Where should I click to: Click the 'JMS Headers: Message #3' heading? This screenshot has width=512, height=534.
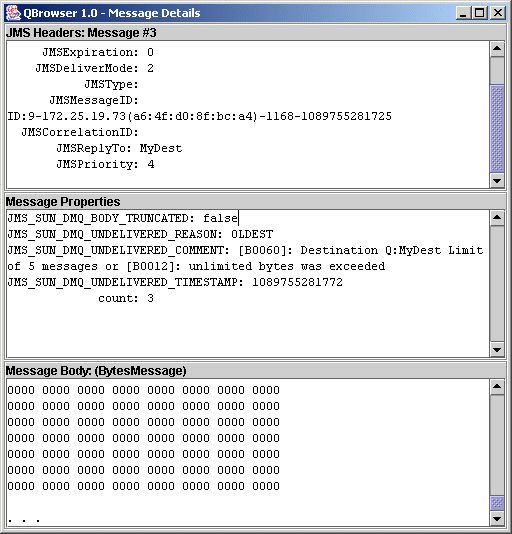point(81,33)
